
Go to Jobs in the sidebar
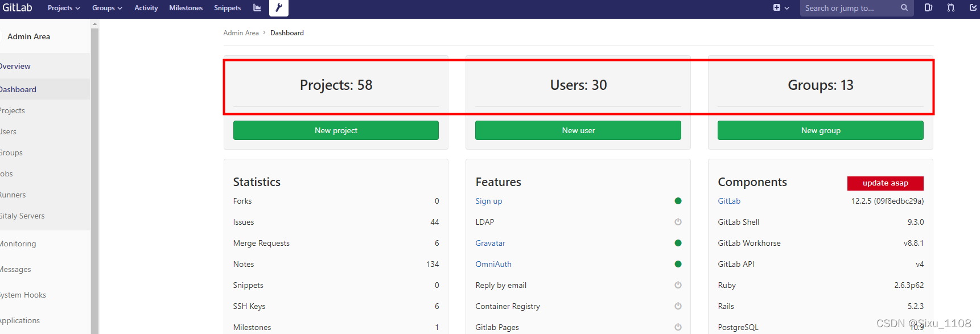point(6,174)
